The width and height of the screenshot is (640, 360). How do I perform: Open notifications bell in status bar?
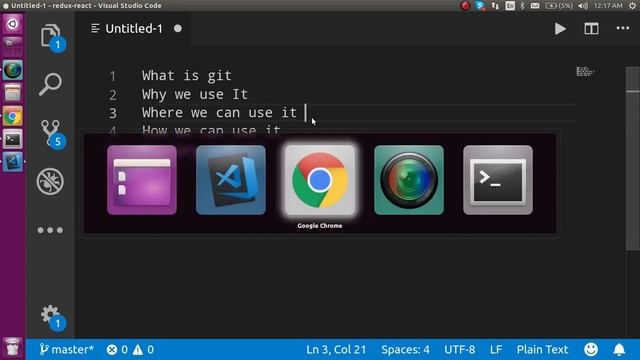coord(619,349)
